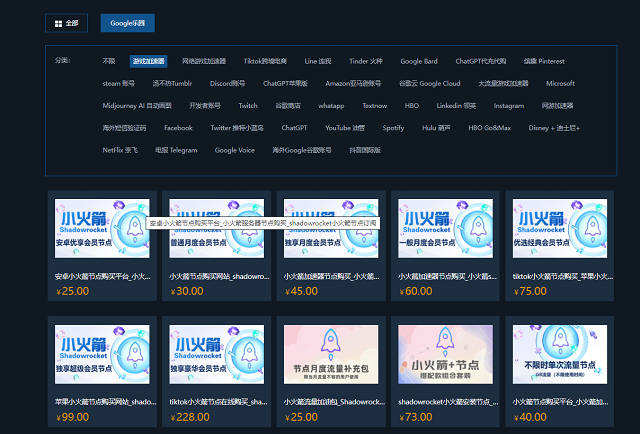This screenshot has width=640, height=434.
Task: Open the 独享月度会员节点 product thumbnail
Action: pyautogui.click(x=331, y=228)
